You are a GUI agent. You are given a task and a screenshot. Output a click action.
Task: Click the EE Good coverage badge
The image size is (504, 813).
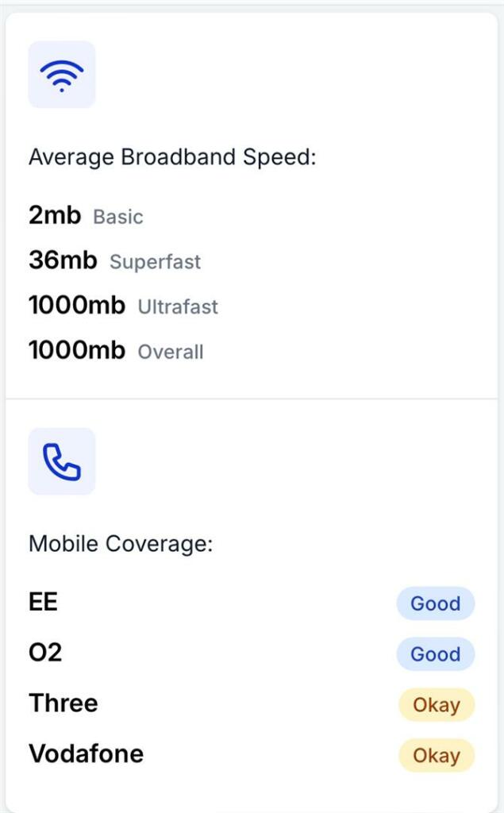(x=435, y=603)
